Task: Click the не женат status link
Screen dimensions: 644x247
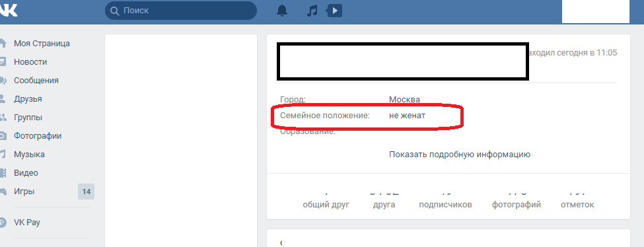Action: 407,116
